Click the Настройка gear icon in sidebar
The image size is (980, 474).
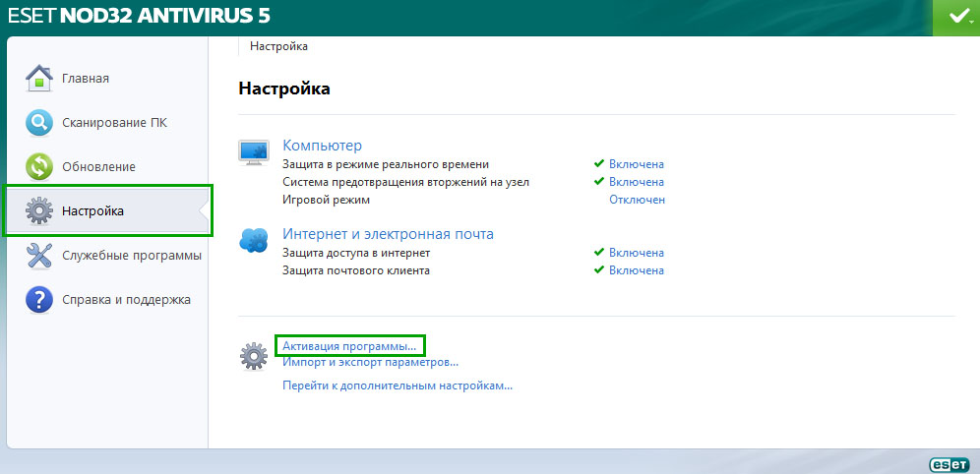pos(38,211)
